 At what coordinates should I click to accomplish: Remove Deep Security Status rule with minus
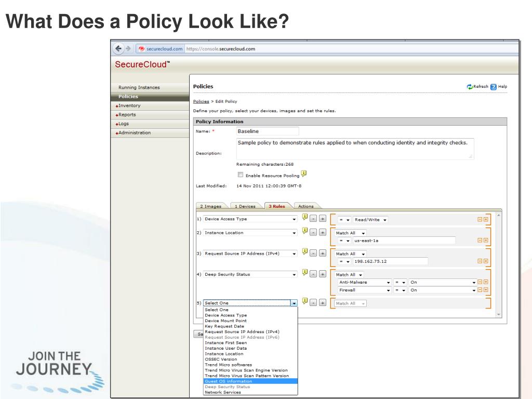click(x=313, y=274)
